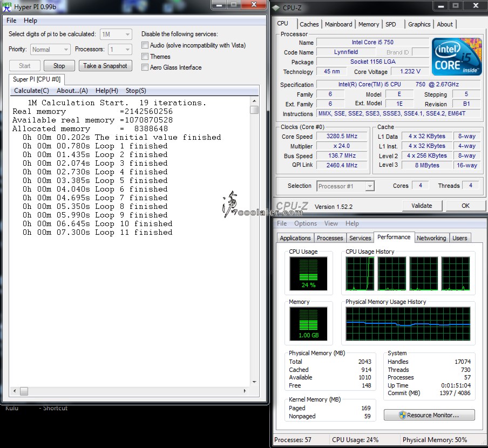Enable the Audio service checkbox in Hyper PI
Viewport: 488px width, 448px height.
pos(145,45)
